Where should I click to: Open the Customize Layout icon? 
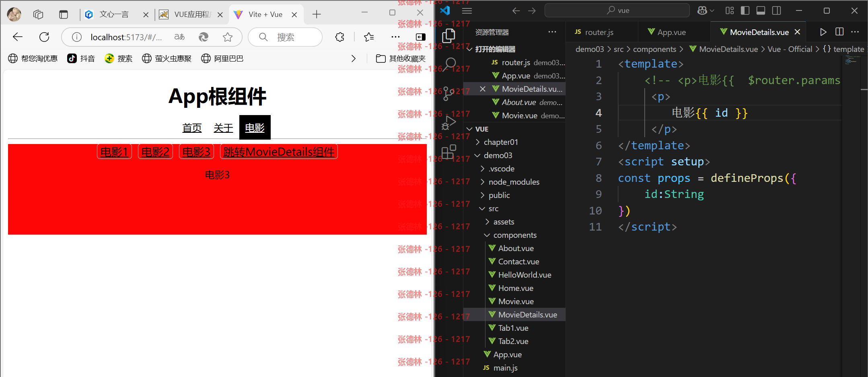click(730, 11)
